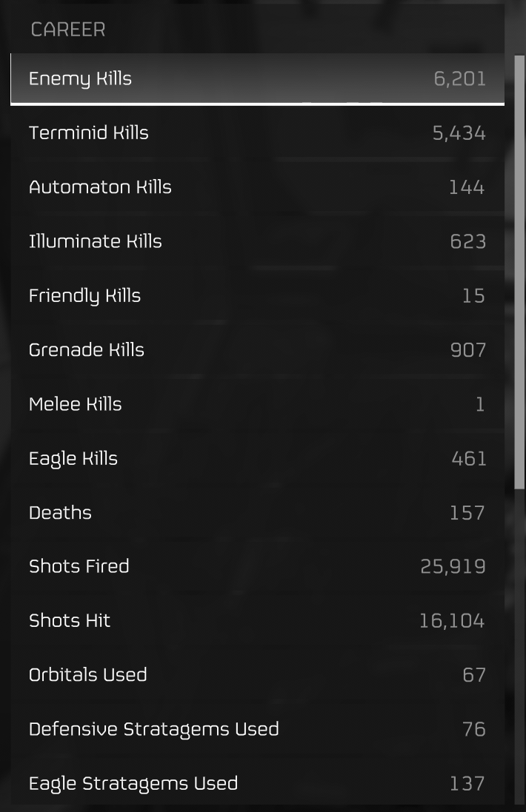Choose the Illuminate Kills row
Viewport: 526px width, 812px height.
pyautogui.click(x=258, y=242)
